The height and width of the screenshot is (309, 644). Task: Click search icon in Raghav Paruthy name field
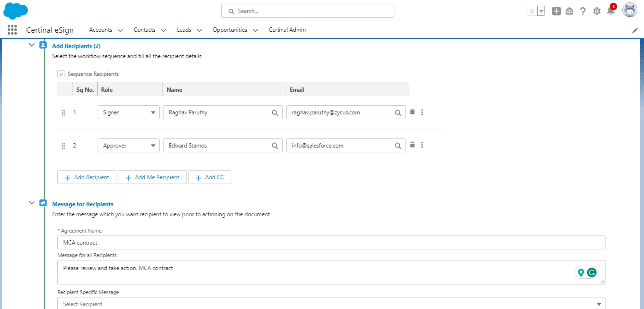(275, 113)
